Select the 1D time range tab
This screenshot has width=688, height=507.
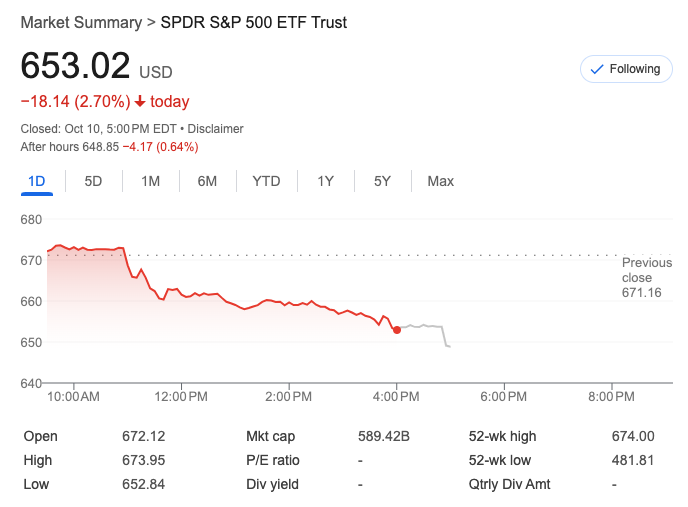36,181
